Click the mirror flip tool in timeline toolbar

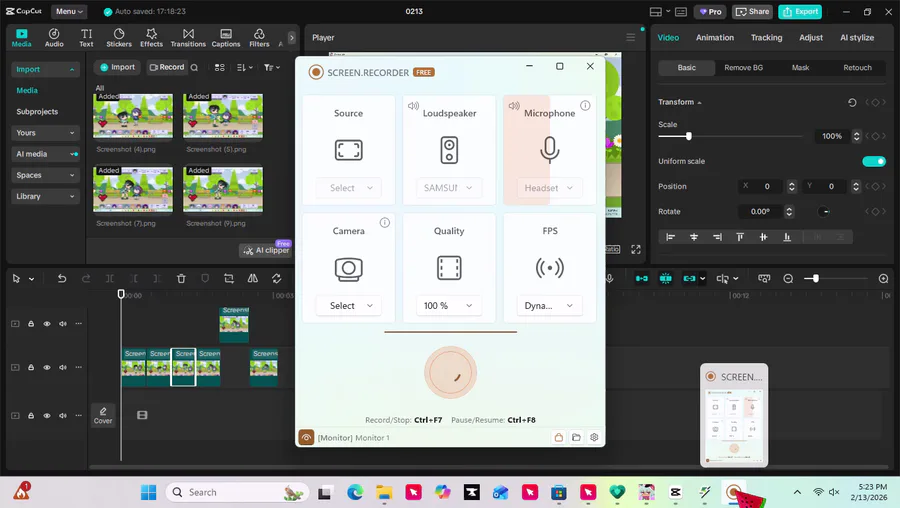click(x=253, y=278)
